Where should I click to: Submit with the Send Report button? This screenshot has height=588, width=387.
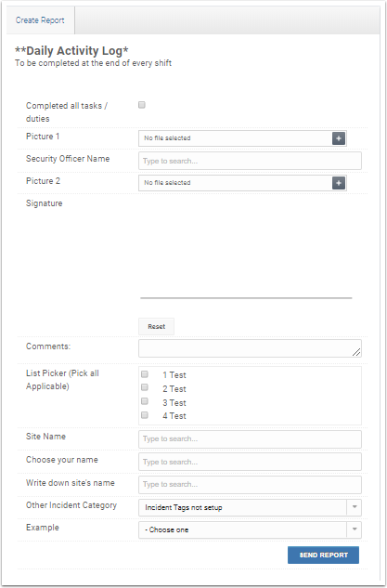[x=323, y=555]
